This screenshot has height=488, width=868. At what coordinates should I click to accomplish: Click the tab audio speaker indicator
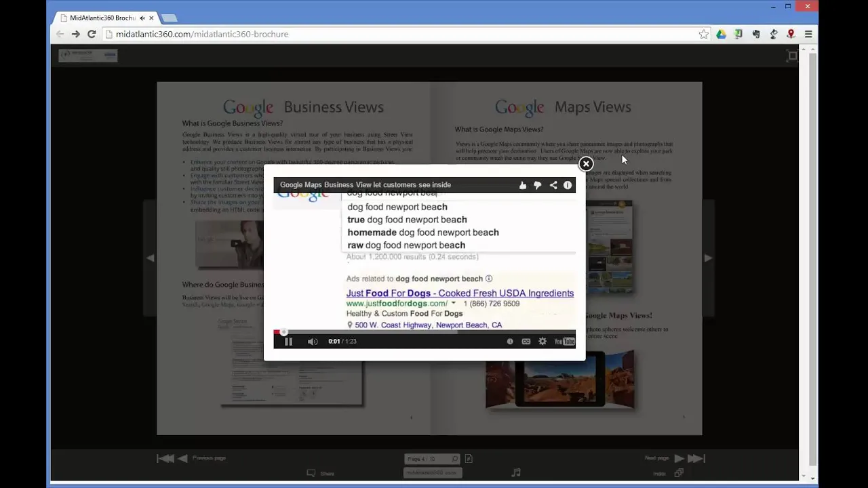142,18
